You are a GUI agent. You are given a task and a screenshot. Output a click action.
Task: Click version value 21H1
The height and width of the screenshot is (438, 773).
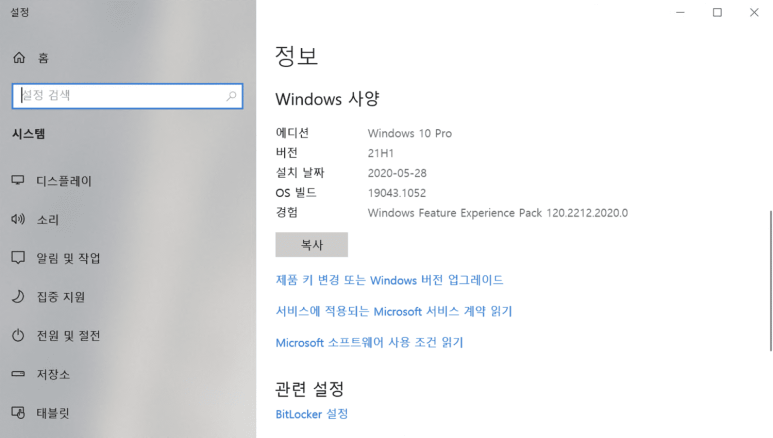click(x=381, y=153)
